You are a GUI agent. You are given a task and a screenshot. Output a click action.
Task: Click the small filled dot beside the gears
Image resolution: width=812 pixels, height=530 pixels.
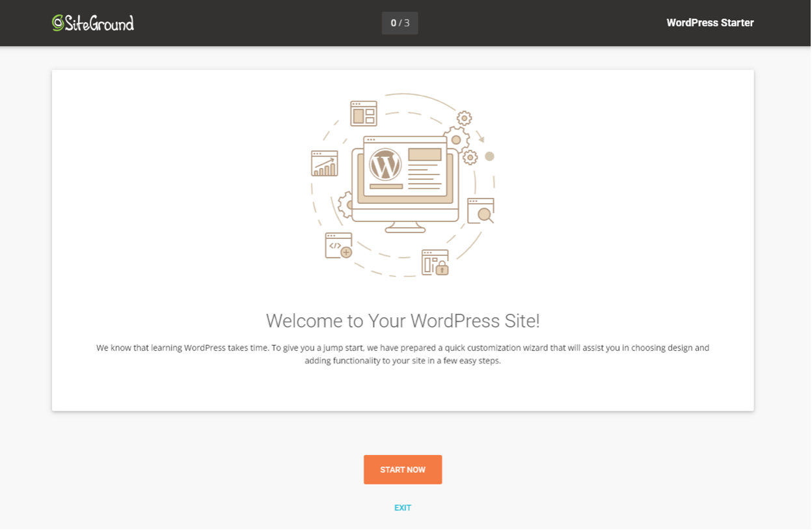[x=489, y=156]
